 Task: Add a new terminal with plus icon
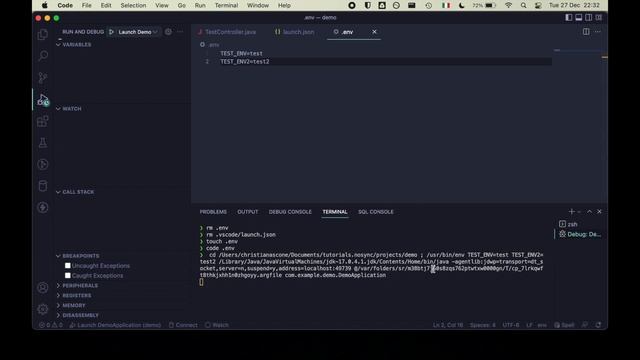coord(571,211)
